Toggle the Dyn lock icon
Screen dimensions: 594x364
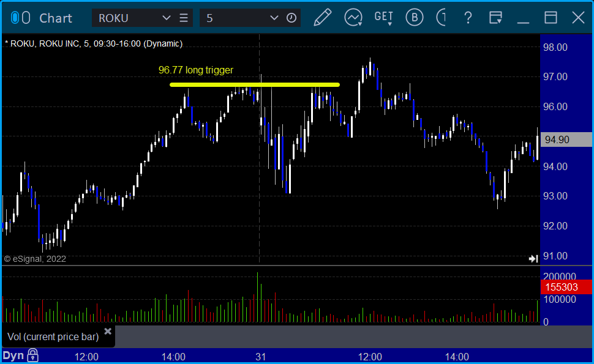pyautogui.click(x=33, y=355)
